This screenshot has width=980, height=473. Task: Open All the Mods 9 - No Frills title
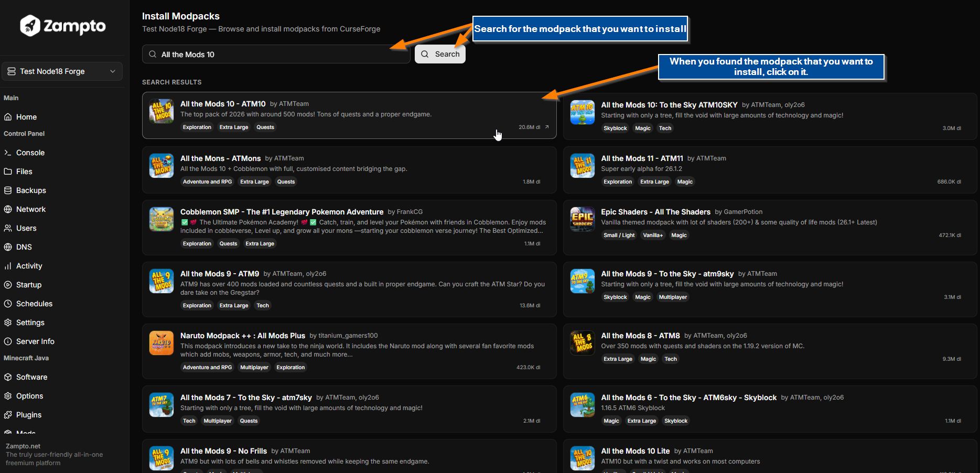pyautogui.click(x=223, y=451)
